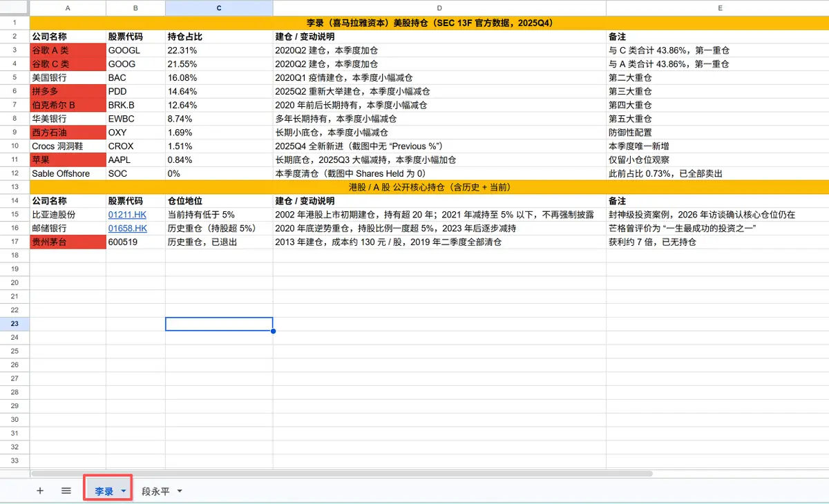829x504 pixels.
Task: Select row 23 header
Action: 15,324
